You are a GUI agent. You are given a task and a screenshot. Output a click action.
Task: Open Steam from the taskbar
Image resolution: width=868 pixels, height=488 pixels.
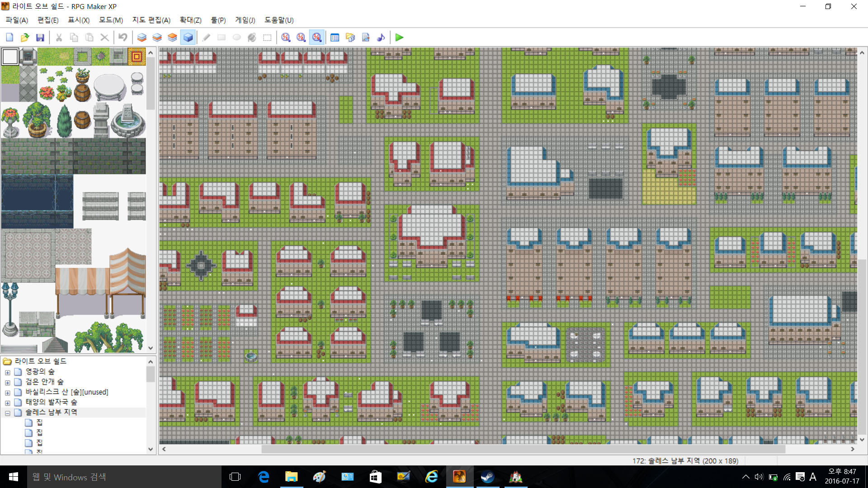487,477
